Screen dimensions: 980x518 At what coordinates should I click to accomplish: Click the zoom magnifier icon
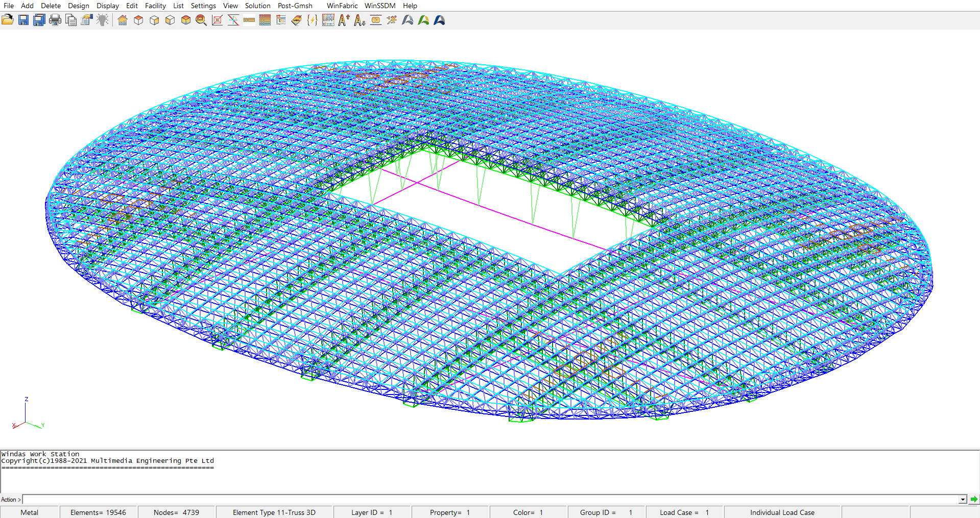click(201, 20)
